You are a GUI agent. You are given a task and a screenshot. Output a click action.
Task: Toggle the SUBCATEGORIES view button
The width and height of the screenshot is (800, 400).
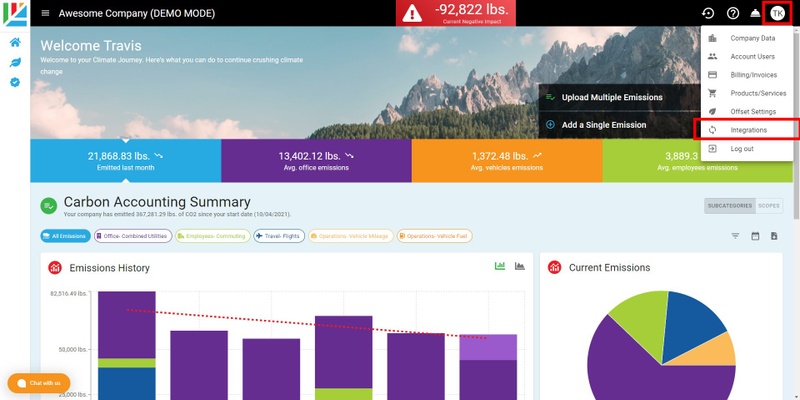(730, 206)
